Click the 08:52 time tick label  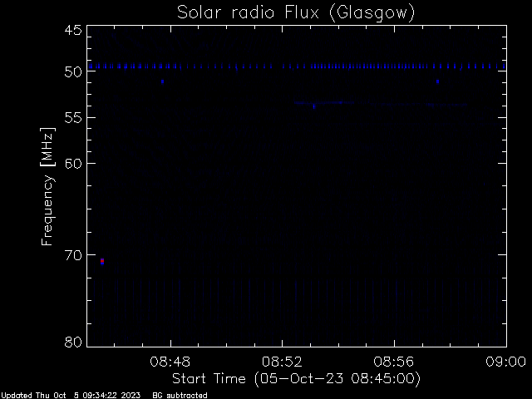tap(282, 362)
